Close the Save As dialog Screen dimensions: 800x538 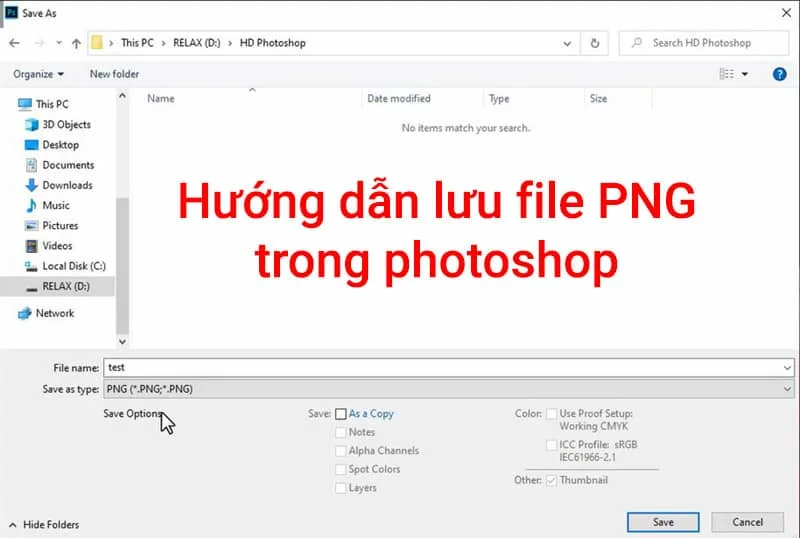[x=786, y=13]
